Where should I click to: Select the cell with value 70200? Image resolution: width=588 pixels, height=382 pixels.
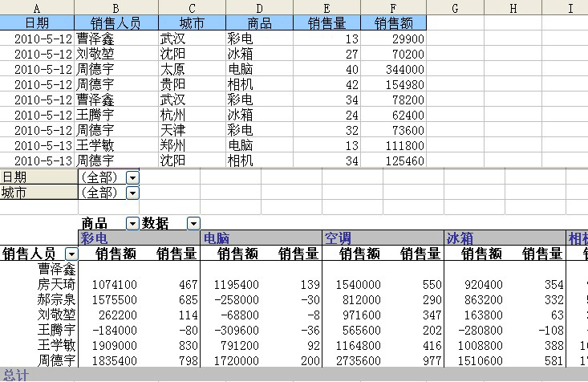click(393, 54)
